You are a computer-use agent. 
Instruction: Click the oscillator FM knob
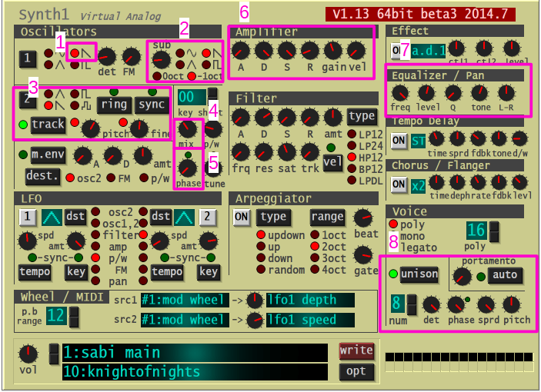132,57
